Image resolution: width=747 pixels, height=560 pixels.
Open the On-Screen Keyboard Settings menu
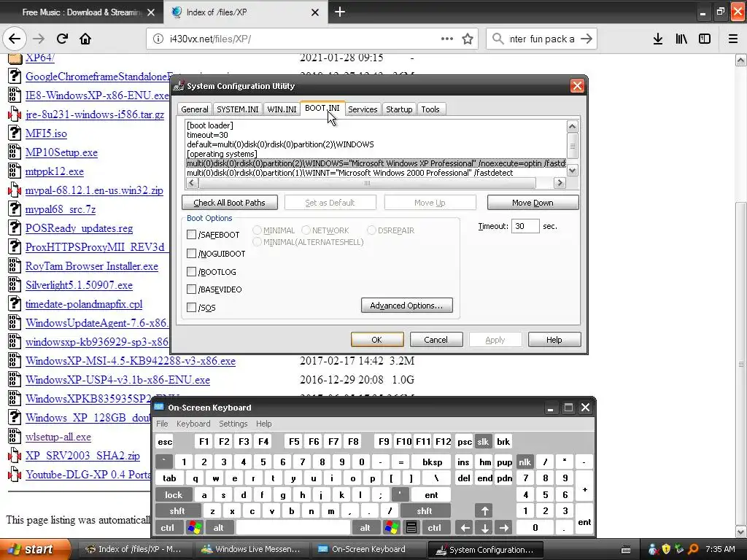coord(233,424)
